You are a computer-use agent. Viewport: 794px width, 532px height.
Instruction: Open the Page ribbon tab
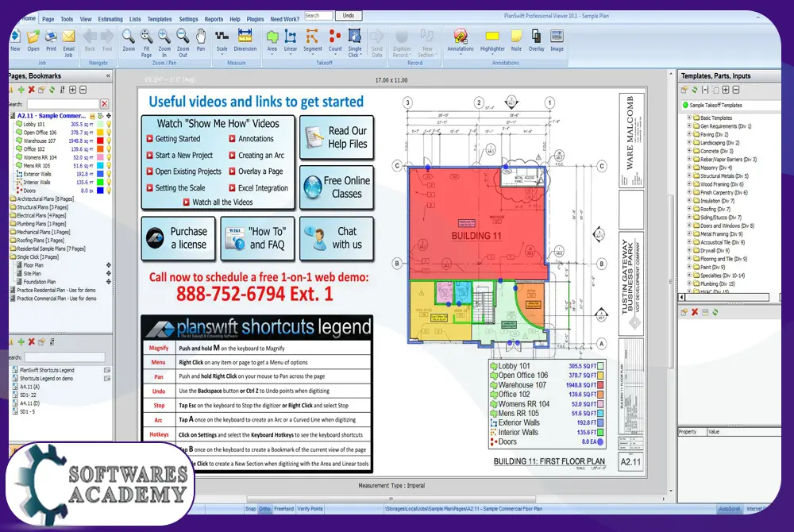tap(48, 19)
